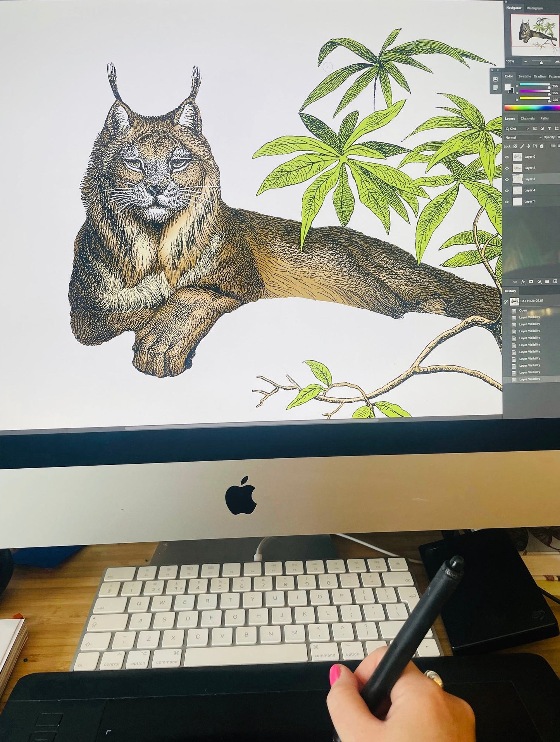560x742 pixels.
Task: Click the B value field
Action: click(555, 100)
